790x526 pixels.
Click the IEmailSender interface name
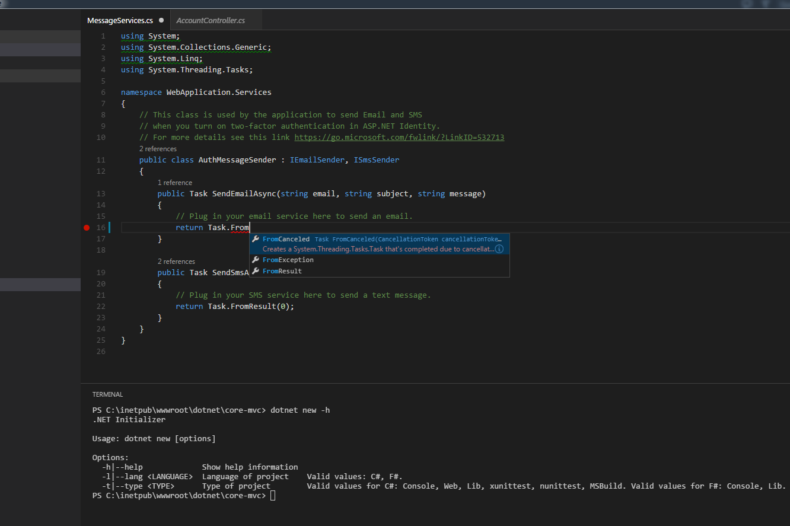point(317,160)
